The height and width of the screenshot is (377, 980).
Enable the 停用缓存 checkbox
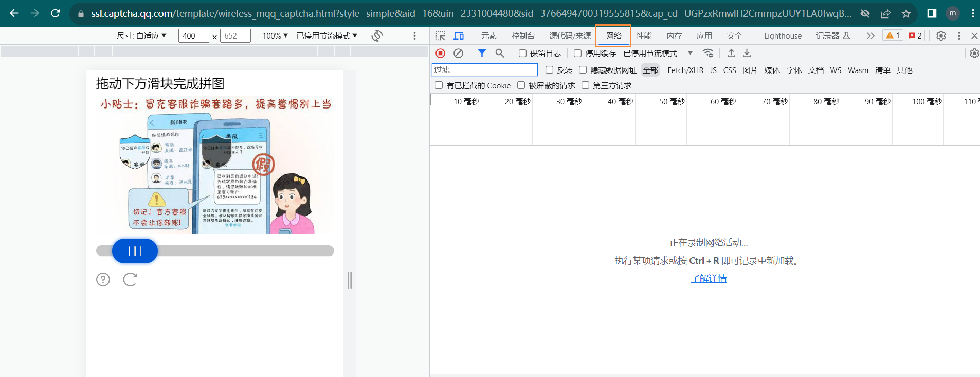(577, 53)
